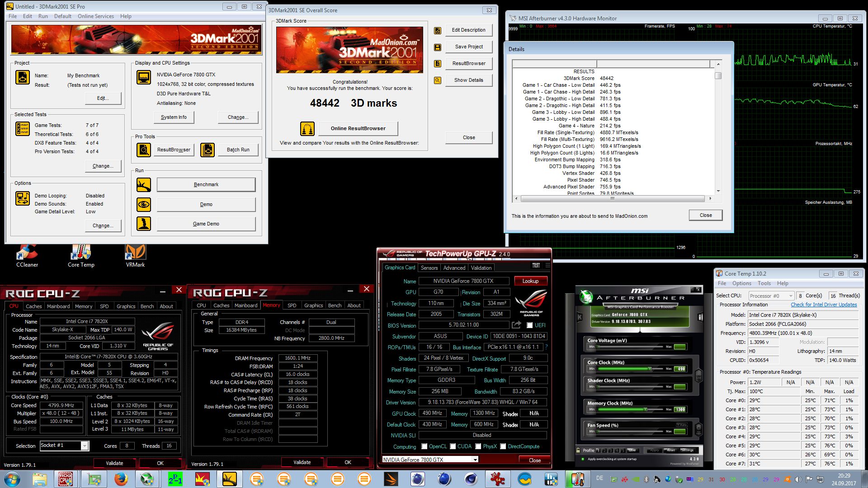The width and height of the screenshot is (868, 488).
Task: Click the Edit Description icon in score window
Action: pos(438,30)
